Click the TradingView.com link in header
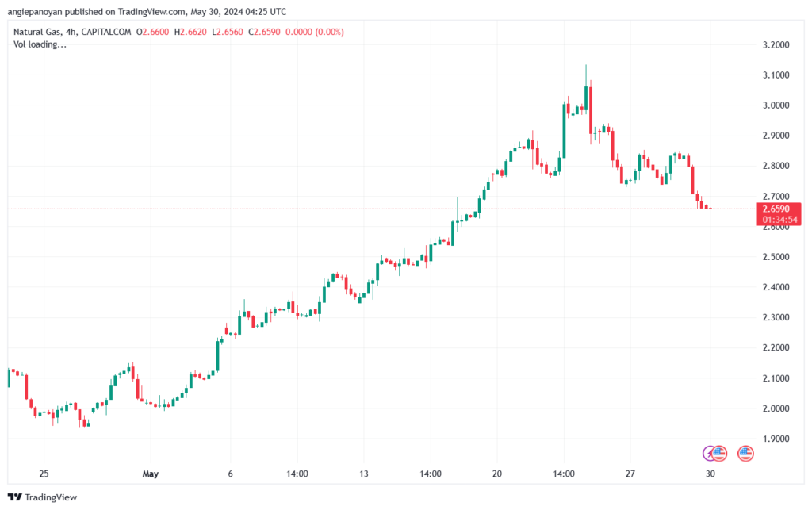This screenshot has height=510, width=812. (151, 11)
